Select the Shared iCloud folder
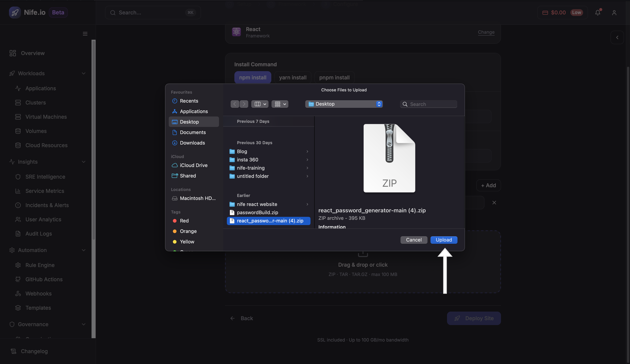 click(187, 175)
